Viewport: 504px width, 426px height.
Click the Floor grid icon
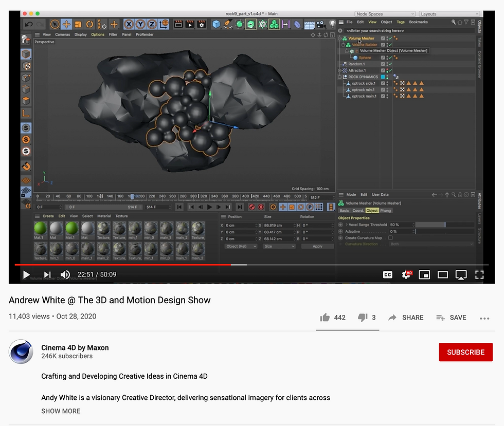pos(309,25)
